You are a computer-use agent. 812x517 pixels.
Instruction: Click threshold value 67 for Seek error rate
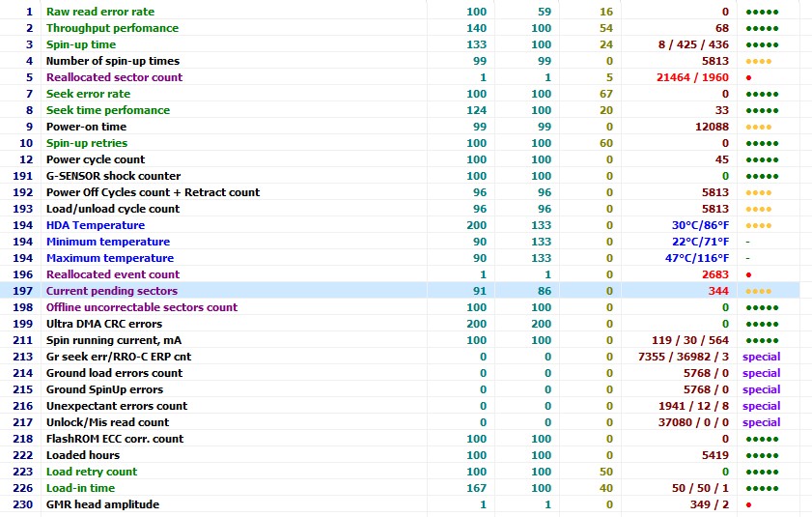(x=606, y=94)
